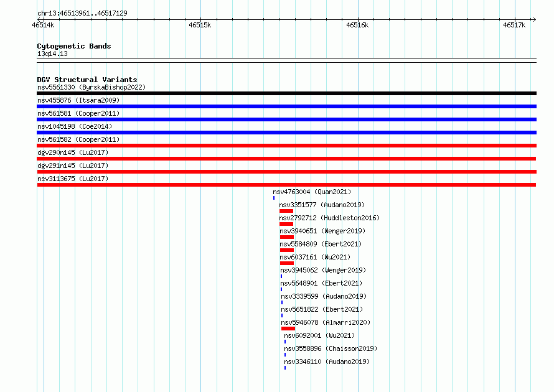Click the chr13:46513961..46517129 coordinate text
This screenshot has width=554, height=392.
(82, 13)
